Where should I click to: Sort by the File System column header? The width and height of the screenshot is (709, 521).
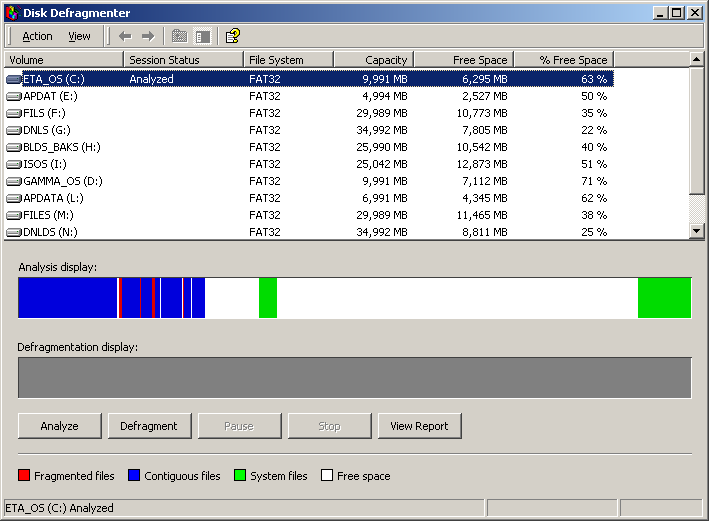(288, 60)
